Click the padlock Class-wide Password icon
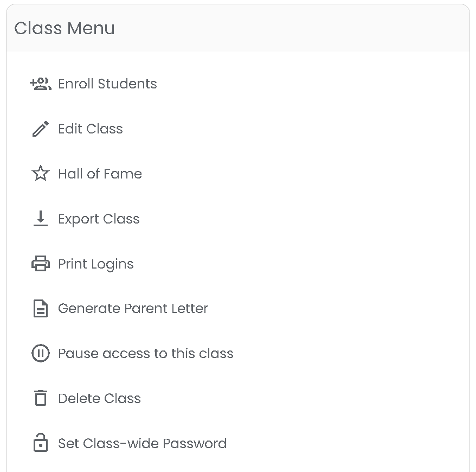 (40, 443)
